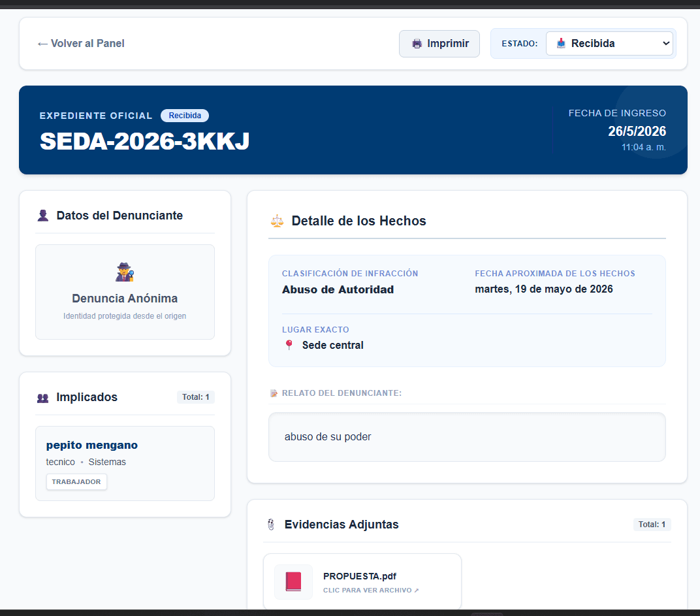Click the entry date 26/5/2026

[637, 131]
